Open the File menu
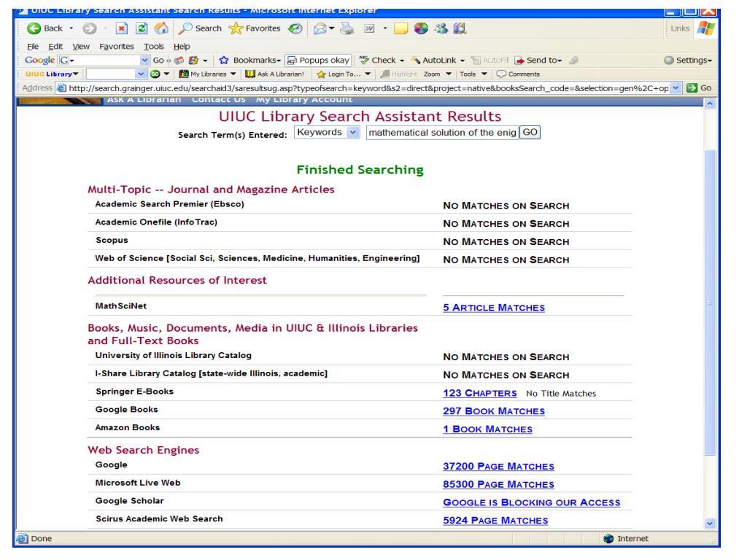This screenshot has width=747, height=560. point(33,46)
